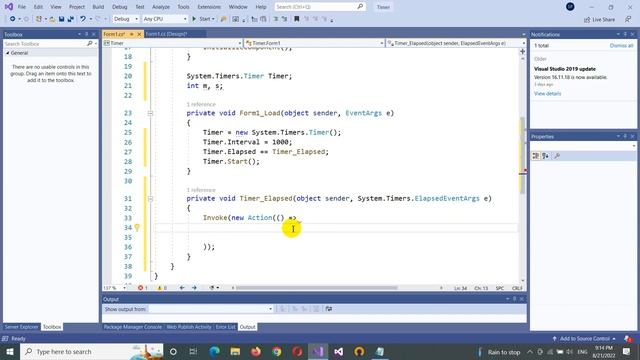640x360 pixels.
Task: Click View details link in Notifications
Action: tap(547, 93)
